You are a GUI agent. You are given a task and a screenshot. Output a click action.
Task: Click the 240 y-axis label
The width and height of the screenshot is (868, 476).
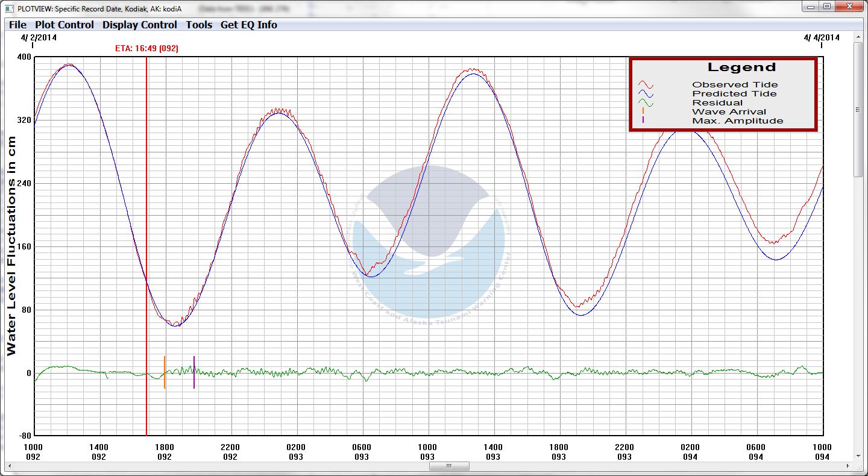25,183
